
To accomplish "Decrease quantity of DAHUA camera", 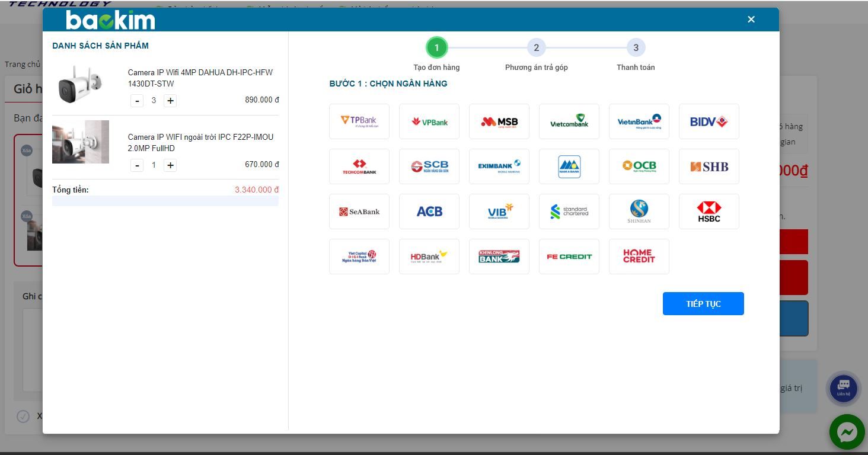I will (x=138, y=101).
